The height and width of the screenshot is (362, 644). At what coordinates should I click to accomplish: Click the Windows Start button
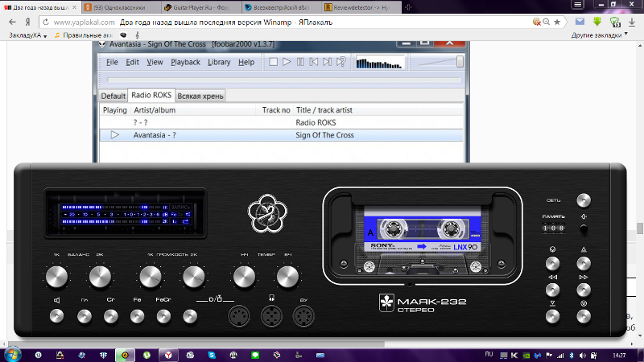12,355
